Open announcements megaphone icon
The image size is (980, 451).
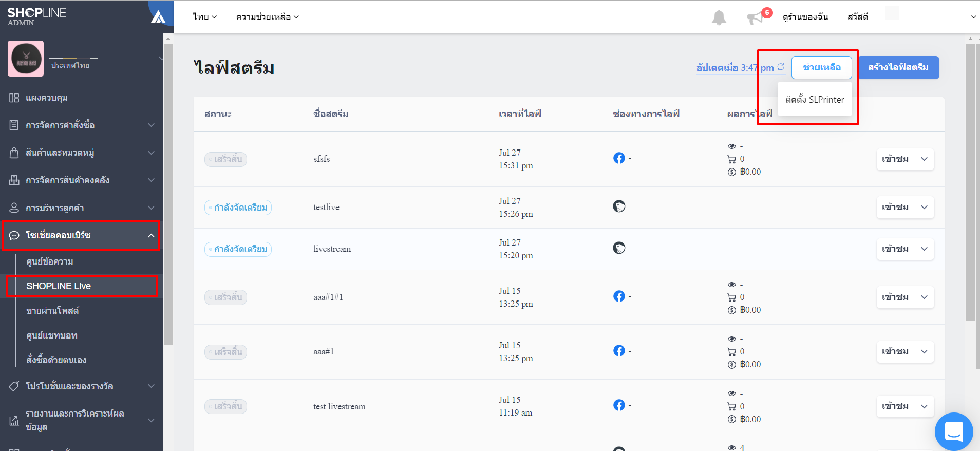pyautogui.click(x=755, y=18)
